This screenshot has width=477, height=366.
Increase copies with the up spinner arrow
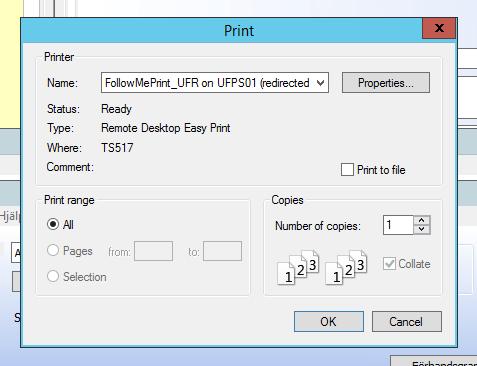(x=422, y=220)
